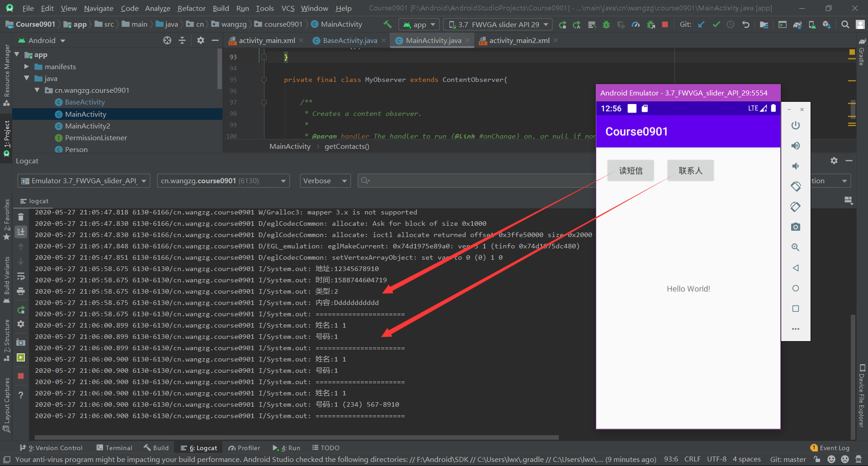Image resolution: width=868 pixels, height=466 pixels.
Task: Open the search everywhere magnifier
Action: (x=845, y=24)
